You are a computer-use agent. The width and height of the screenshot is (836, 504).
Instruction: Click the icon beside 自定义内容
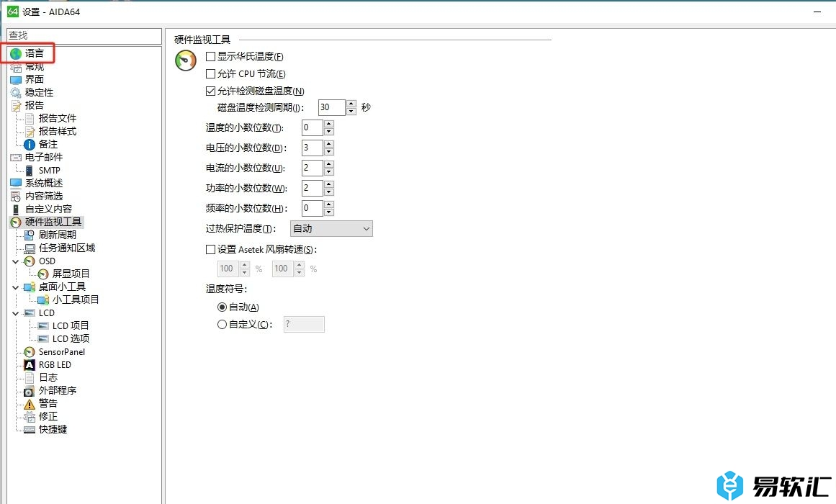[16, 209]
